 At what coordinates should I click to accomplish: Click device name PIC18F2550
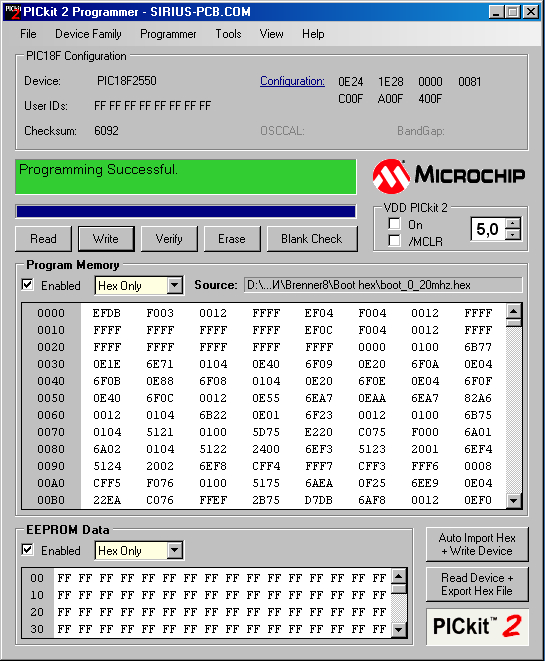pos(127,81)
